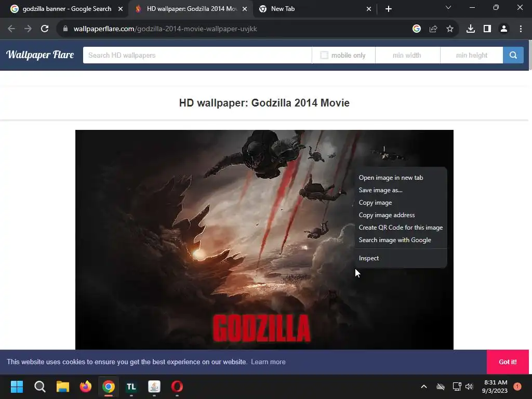Image resolution: width=532 pixels, height=399 pixels.
Task: Click the address bar URL
Action: coord(165,29)
